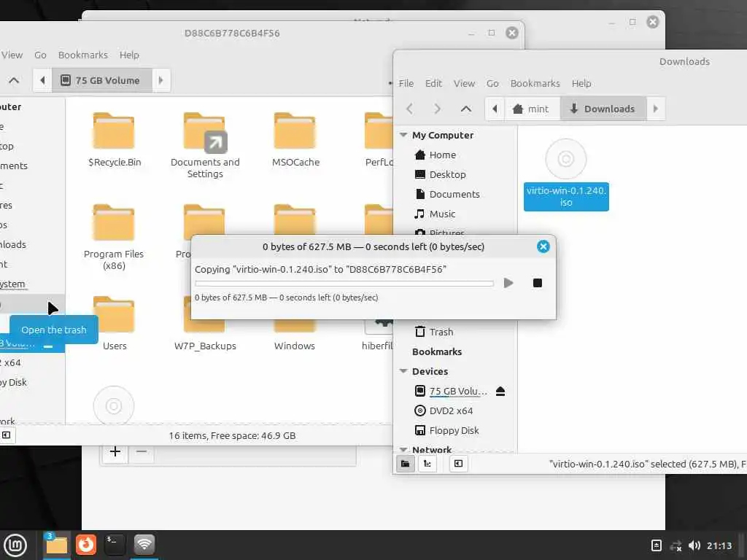Click the Downloads path button
This screenshot has width=747, height=560.
[x=603, y=109]
